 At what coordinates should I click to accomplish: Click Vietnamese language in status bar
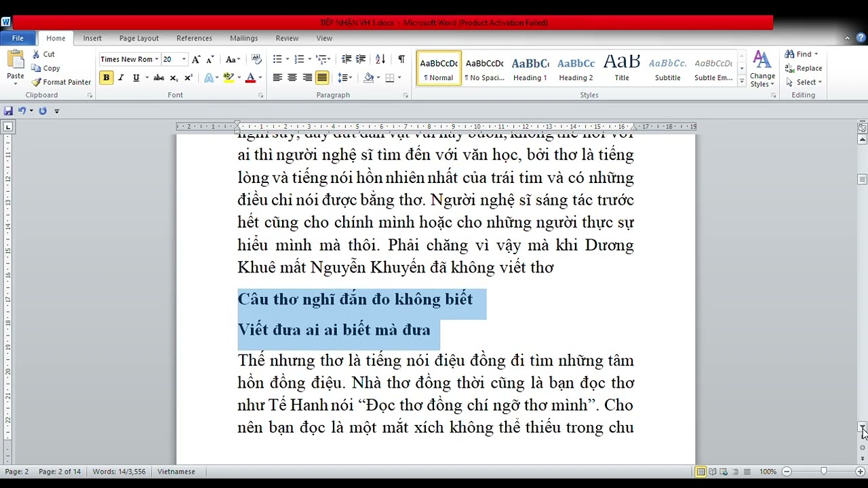tap(176, 472)
